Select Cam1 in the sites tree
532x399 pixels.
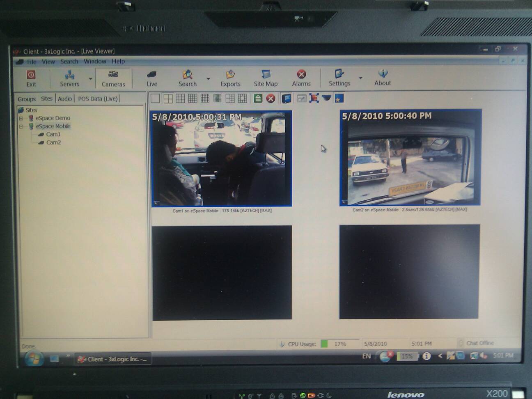coord(53,134)
